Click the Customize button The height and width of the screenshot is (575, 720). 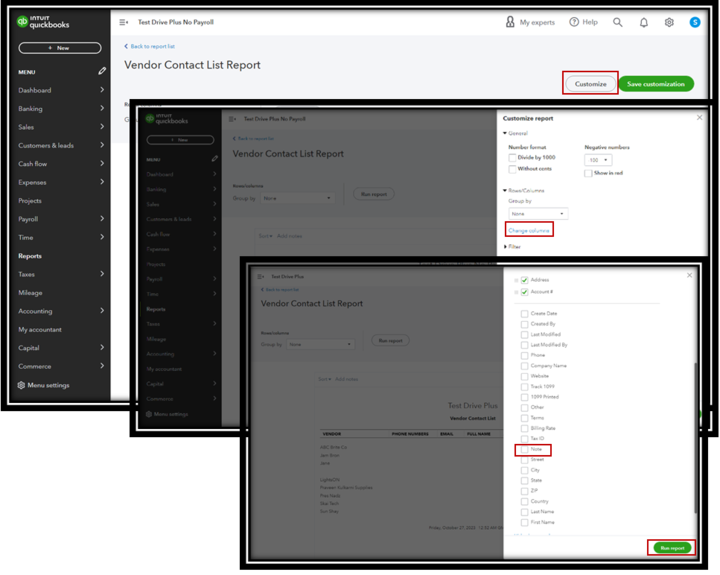591,84
